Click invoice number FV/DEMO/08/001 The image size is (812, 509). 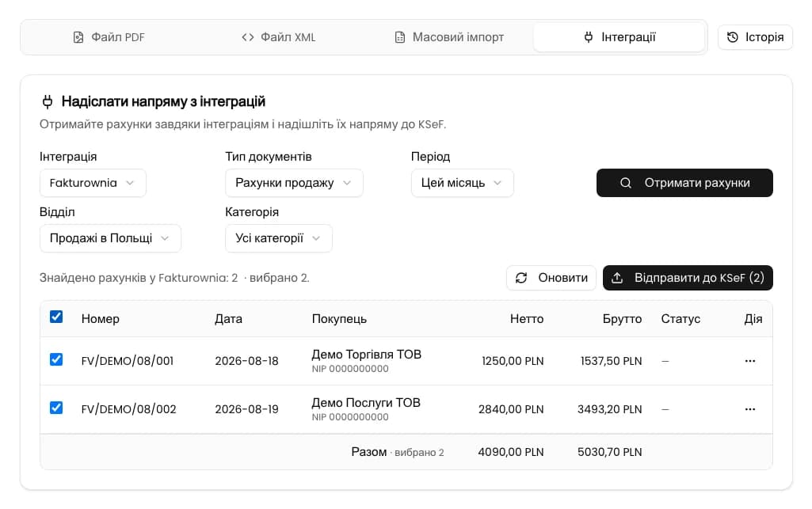128,360
